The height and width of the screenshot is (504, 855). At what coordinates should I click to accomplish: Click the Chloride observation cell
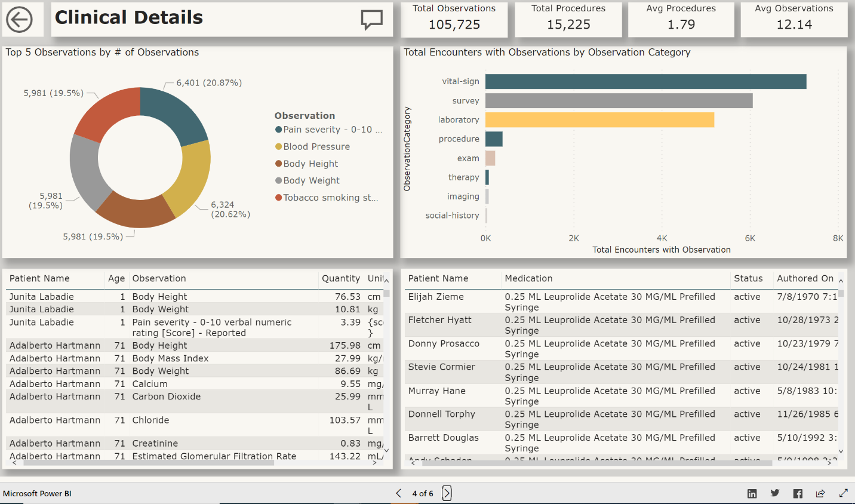(150, 420)
